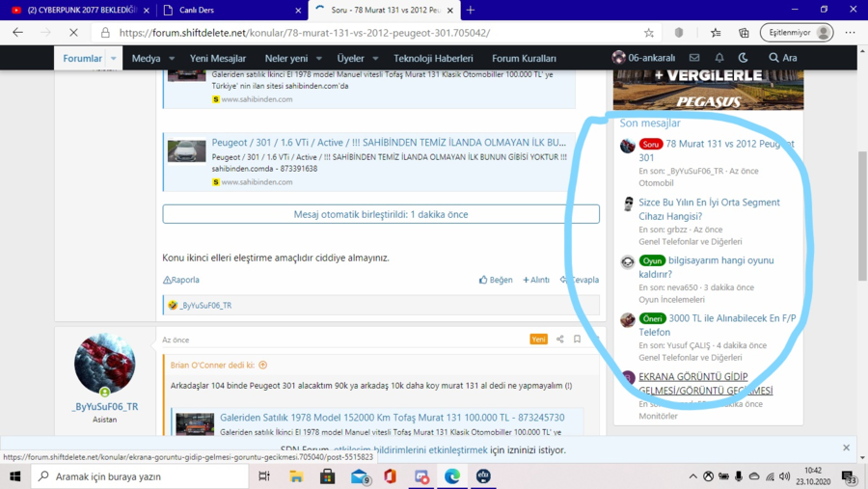This screenshot has width=868, height=489.
Task: Click the share icon on the post
Action: [559, 340]
